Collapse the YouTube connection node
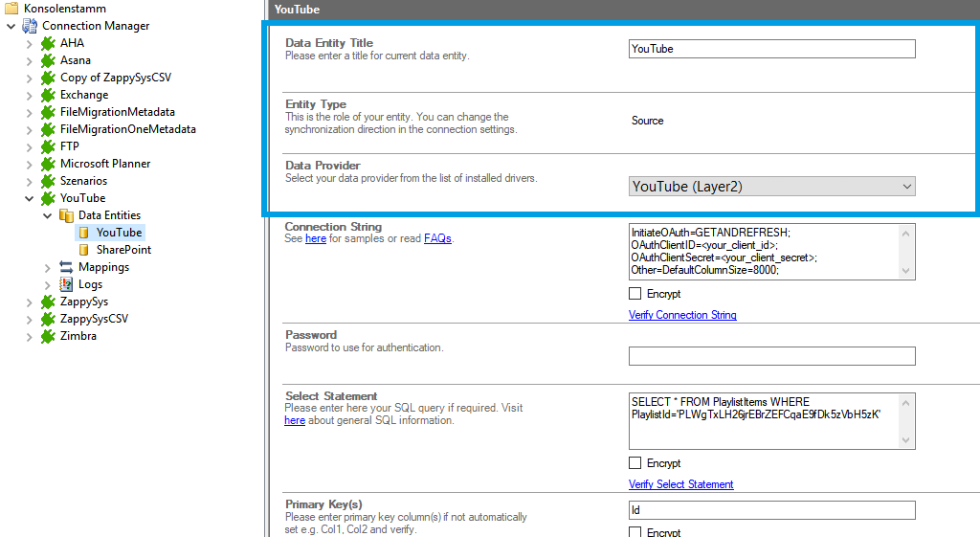The height and width of the screenshot is (537, 980). (x=30, y=198)
